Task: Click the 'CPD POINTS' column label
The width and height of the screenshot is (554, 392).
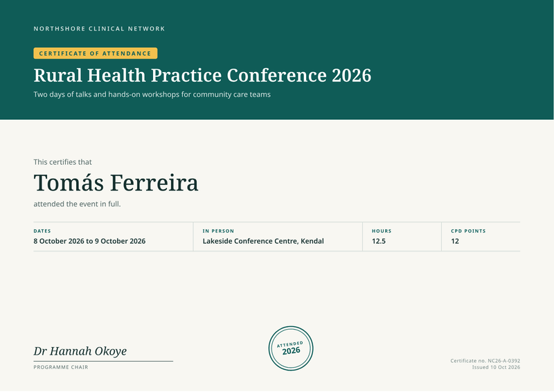Action: pos(468,231)
